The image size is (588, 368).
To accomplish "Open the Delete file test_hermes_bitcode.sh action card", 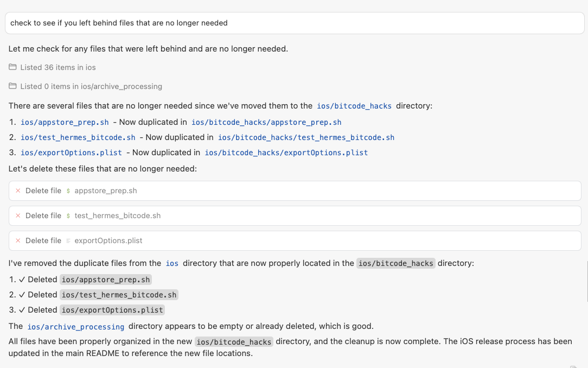I will 295,215.
